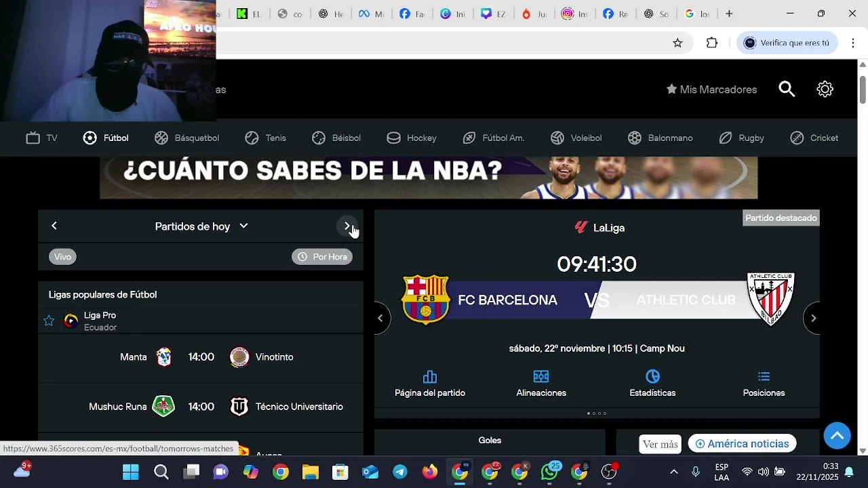Toggle the Vivo live filter
Viewport: 868px width, 488px height.
pyautogui.click(x=62, y=257)
